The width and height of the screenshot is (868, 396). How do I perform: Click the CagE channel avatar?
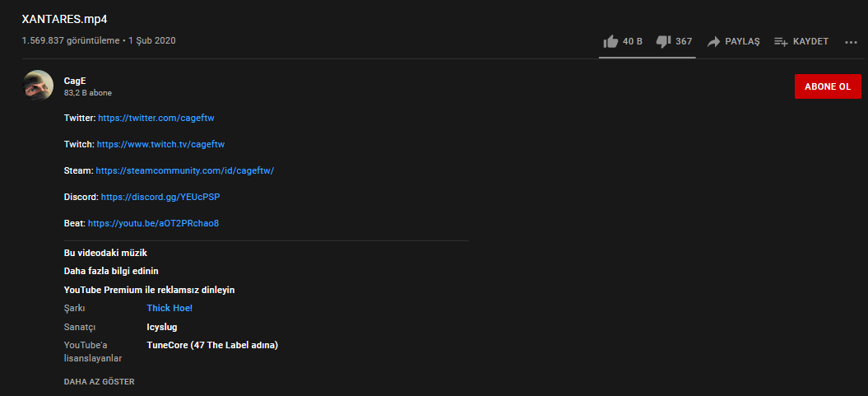[39, 86]
